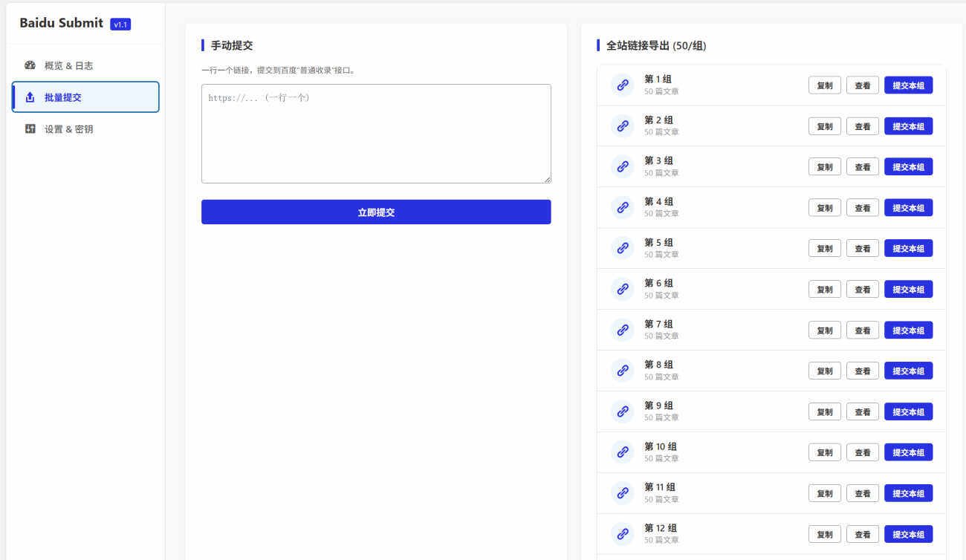Copy links of 第 6 组
Viewport: 966px width, 560px height.
click(825, 290)
